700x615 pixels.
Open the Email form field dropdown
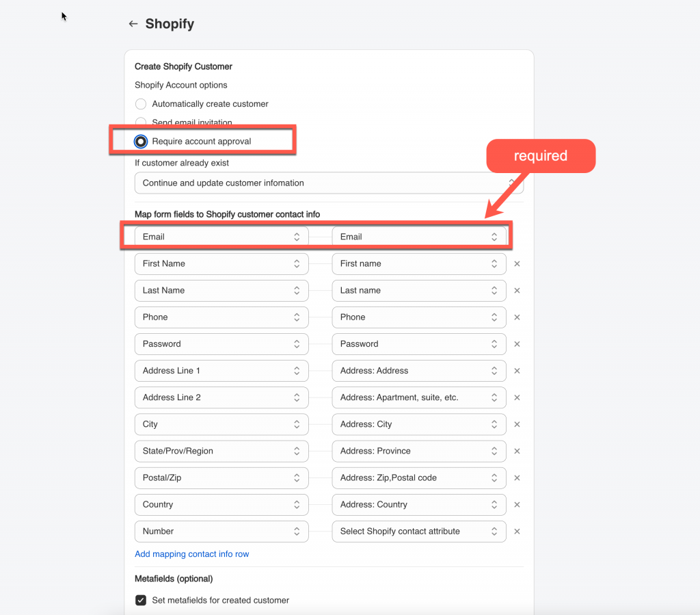pyautogui.click(x=221, y=237)
